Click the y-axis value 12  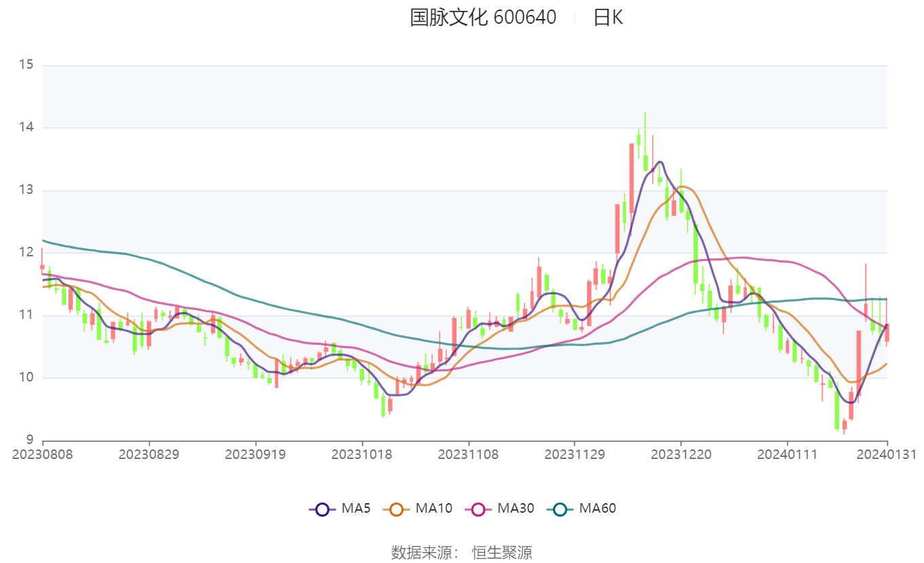point(26,253)
